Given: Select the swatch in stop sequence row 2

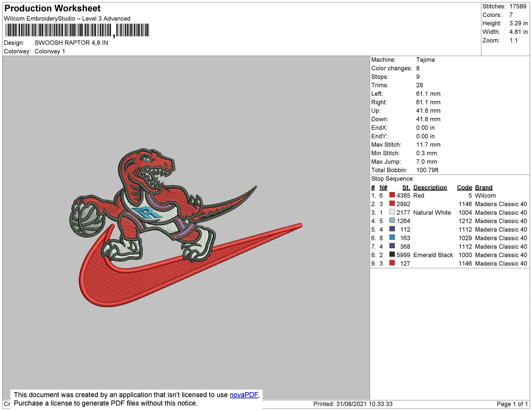Looking at the screenshot, I should tap(392, 204).
